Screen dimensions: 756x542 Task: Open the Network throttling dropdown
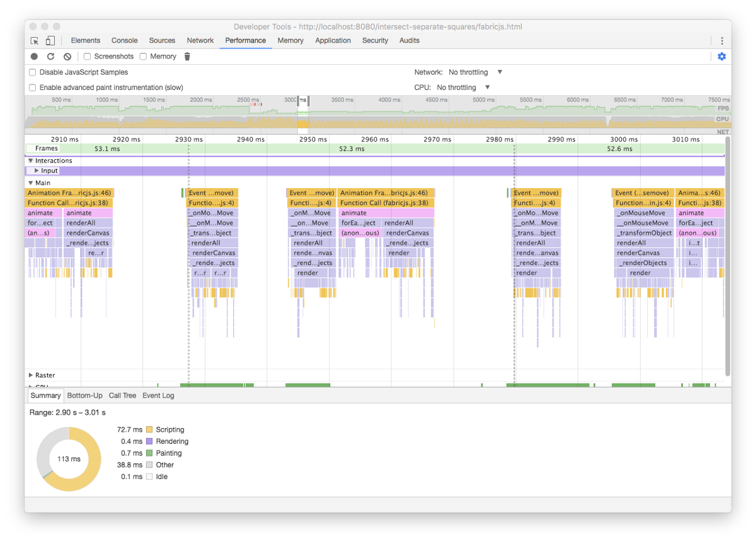pyautogui.click(x=475, y=72)
